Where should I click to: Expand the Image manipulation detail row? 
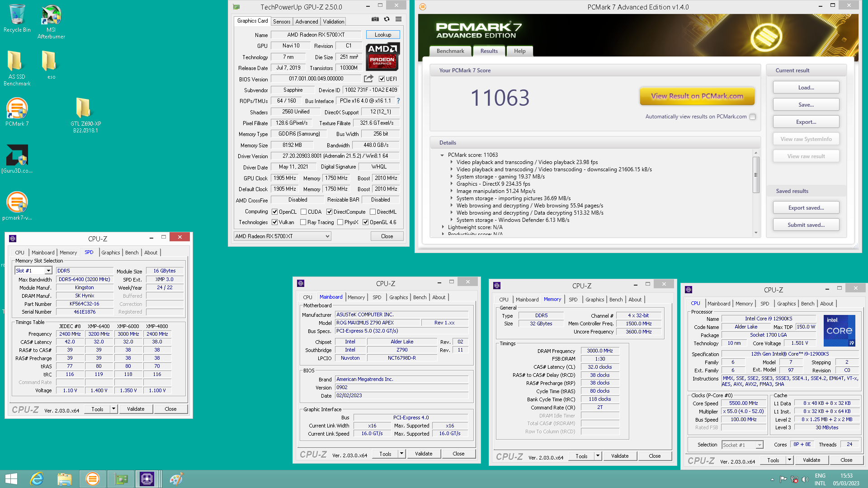(451, 191)
